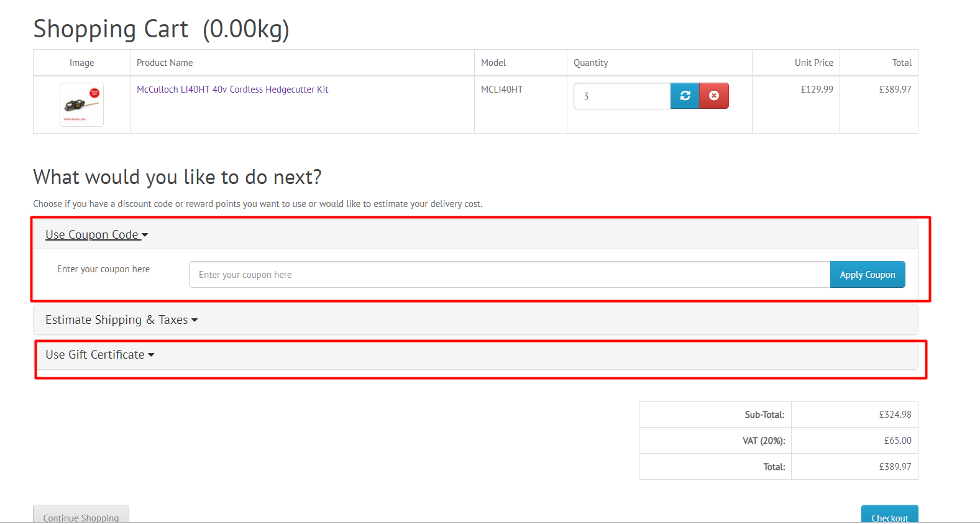The image size is (980, 524).
Task: Click the Enter your coupon here label
Action: [103, 269]
